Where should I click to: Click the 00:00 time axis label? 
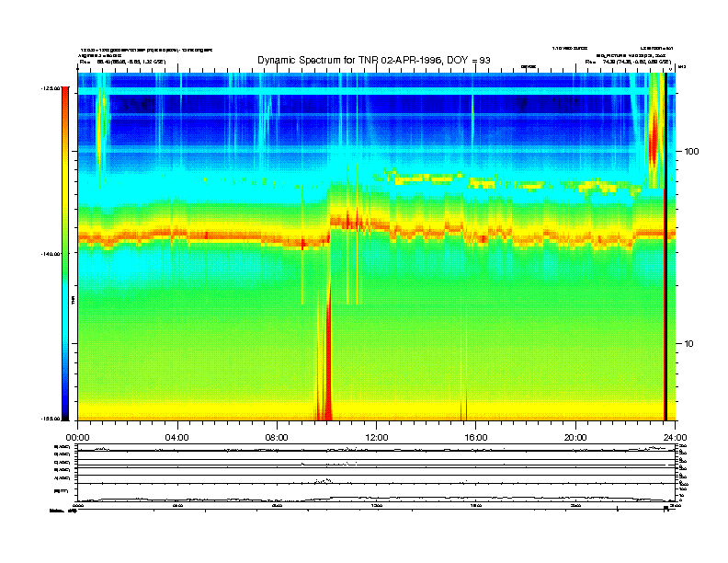[x=77, y=438]
